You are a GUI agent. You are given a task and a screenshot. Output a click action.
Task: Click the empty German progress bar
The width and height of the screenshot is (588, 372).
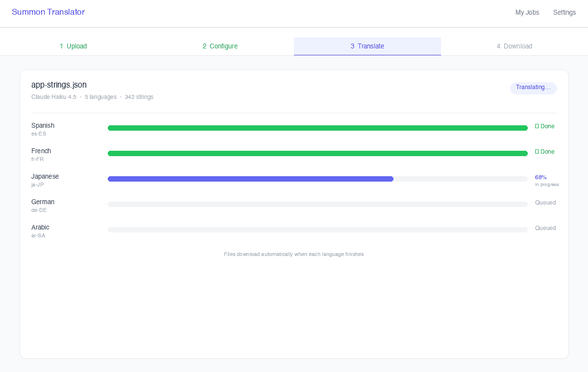(x=318, y=204)
